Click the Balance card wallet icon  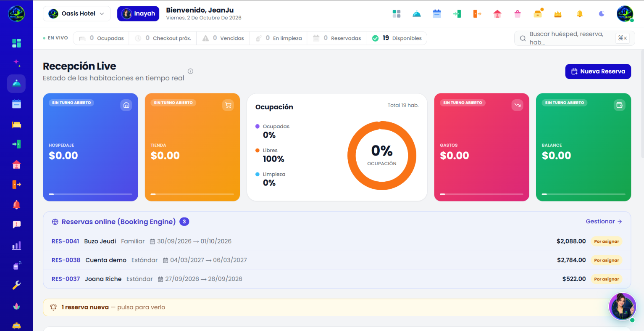619,105
